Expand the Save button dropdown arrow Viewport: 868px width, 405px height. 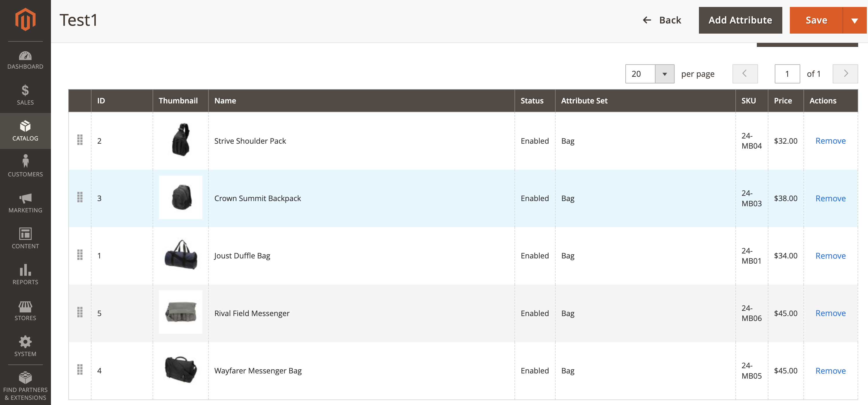tap(854, 21)
